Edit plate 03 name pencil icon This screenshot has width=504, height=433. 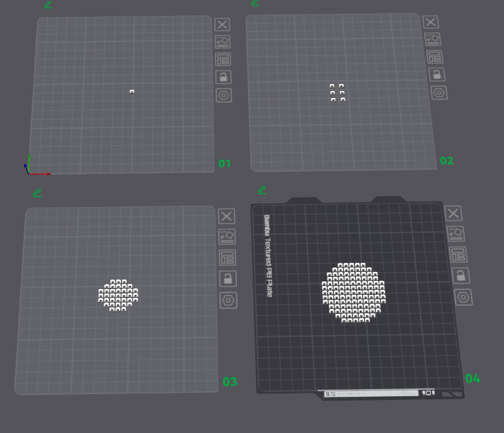tap(38, 193)
